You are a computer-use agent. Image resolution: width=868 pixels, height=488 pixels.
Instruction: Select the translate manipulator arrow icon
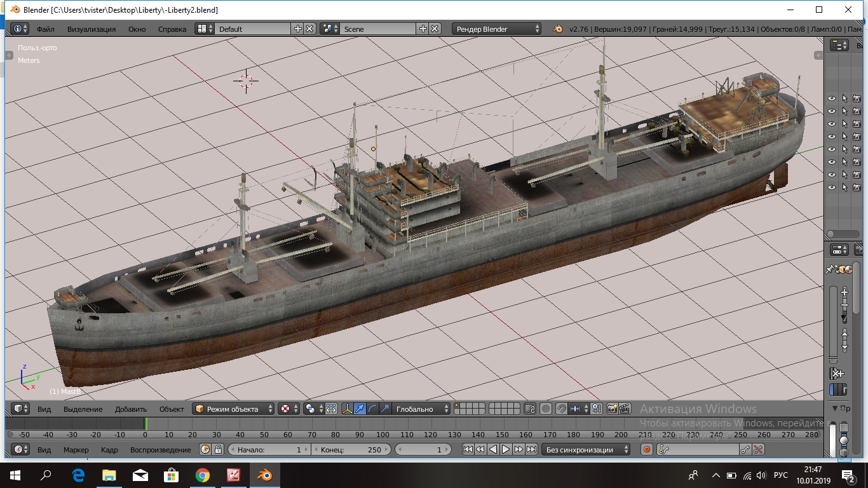point(360,409)
